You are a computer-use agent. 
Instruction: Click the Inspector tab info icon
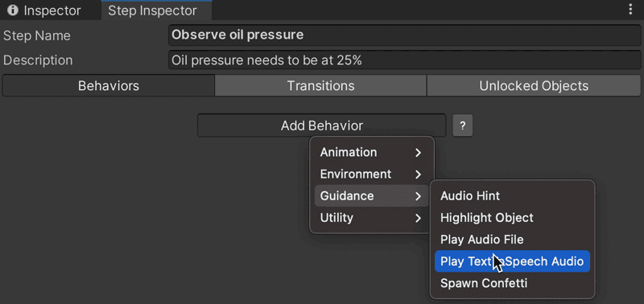click(x=13, y=10)
